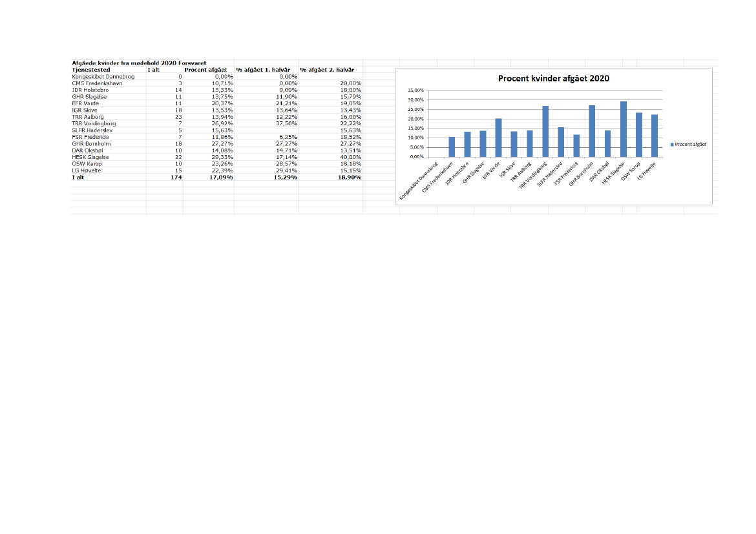Select the 'Kongeskibet Dannebrog' row name cell
This screenshot has width=756, height=534.
103,76
